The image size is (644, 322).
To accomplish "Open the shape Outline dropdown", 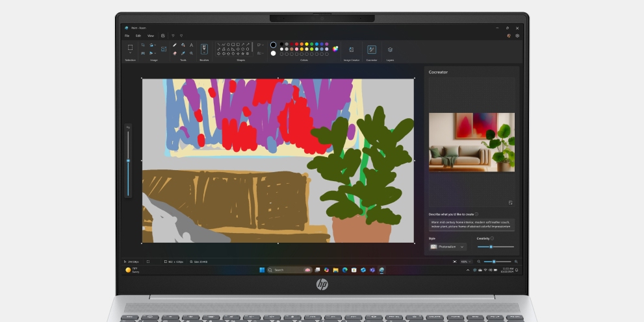I will coord(261,45).
